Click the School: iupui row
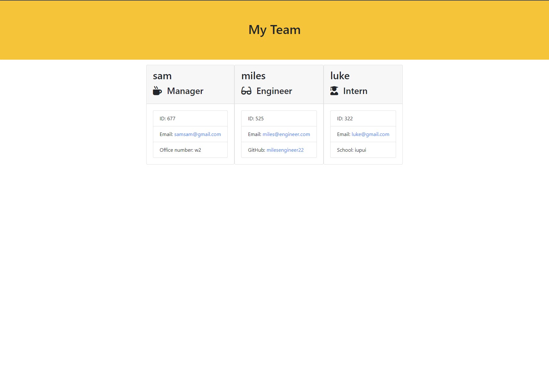This screenshot has height=392, width=549. click(x=363, y=150)
